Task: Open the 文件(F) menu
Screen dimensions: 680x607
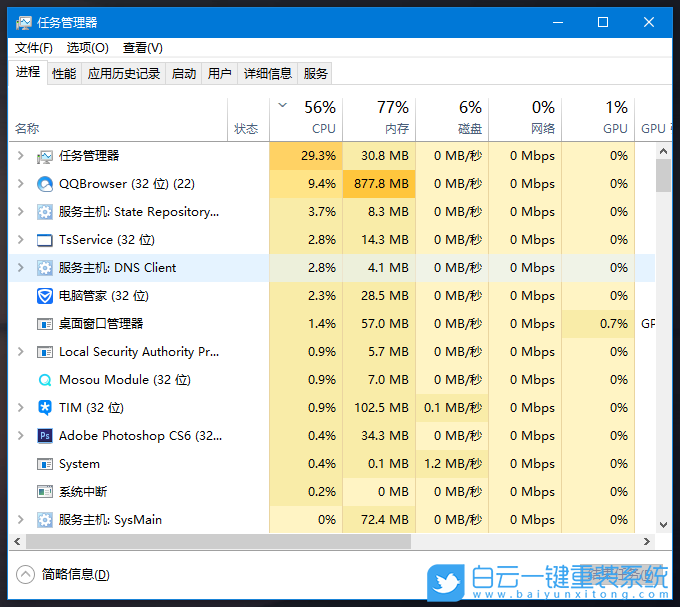Action: click(x=34, y=48)
